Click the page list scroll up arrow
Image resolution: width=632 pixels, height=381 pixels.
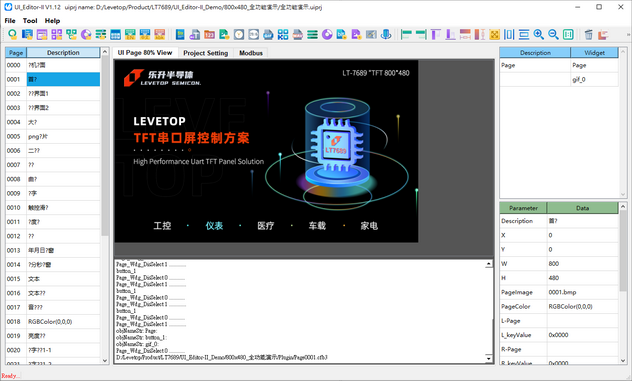coord(105,52)
